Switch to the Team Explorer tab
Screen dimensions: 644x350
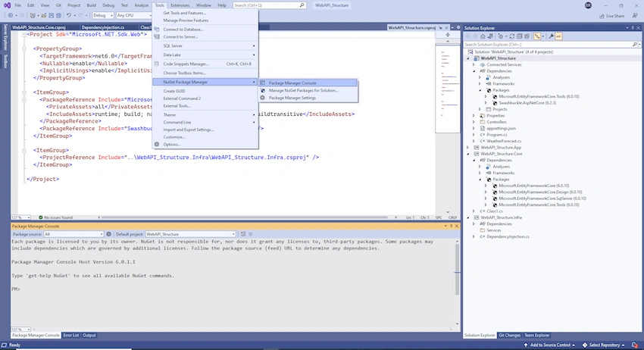coord(536,335)
